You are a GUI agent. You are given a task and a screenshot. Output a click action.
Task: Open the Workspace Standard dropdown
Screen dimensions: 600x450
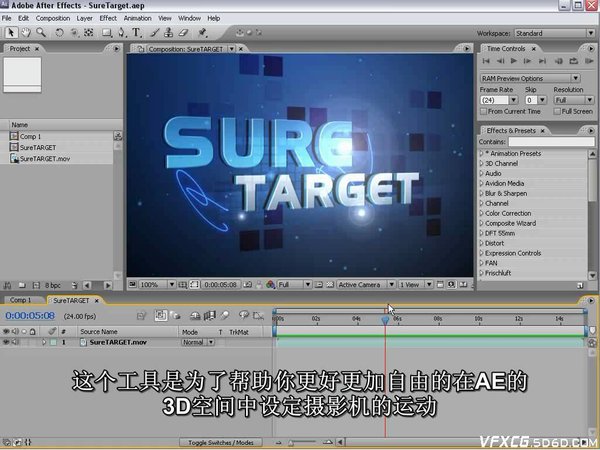[x=554, y=33]
